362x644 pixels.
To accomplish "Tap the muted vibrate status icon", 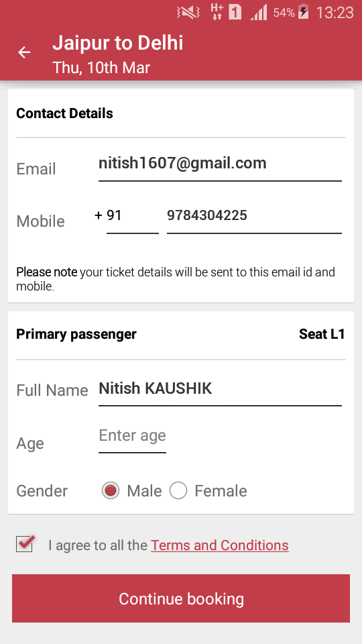I will click(x=188, y=12).
